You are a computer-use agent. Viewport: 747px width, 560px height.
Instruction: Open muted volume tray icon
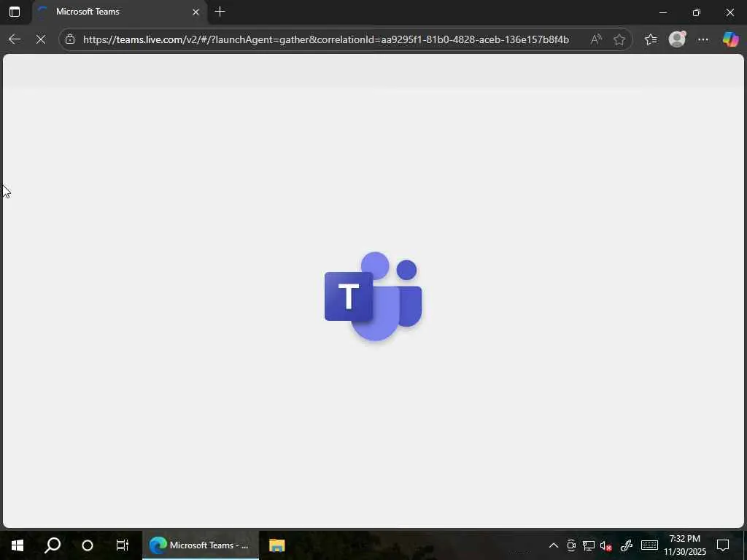(606, 545)
